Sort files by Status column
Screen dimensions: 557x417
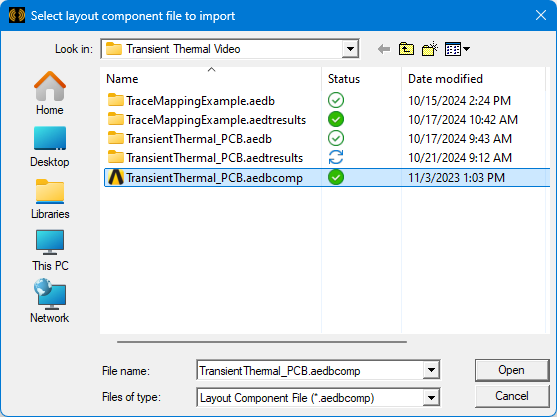click(x=362, y=78)
